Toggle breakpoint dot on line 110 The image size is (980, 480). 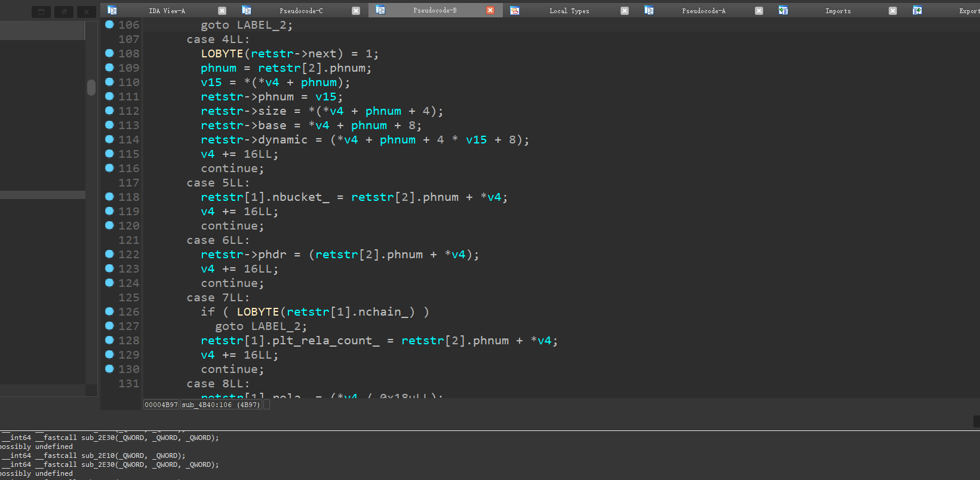[109, 82]
